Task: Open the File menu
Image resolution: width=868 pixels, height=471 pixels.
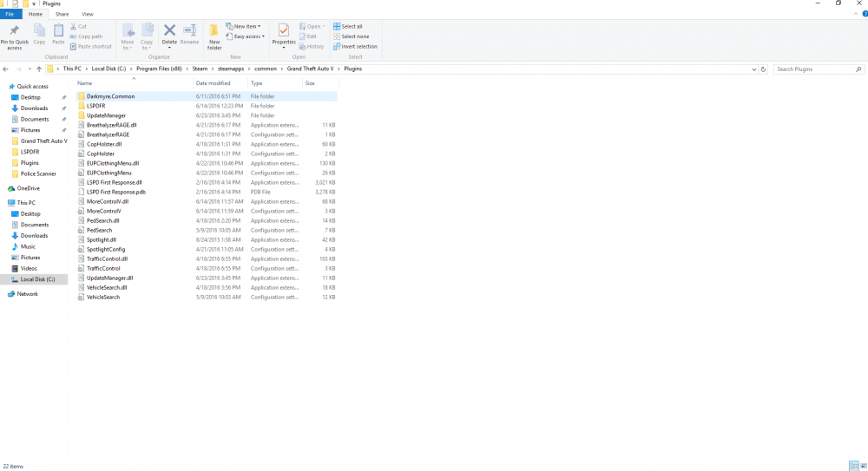Action: point(10,15)
